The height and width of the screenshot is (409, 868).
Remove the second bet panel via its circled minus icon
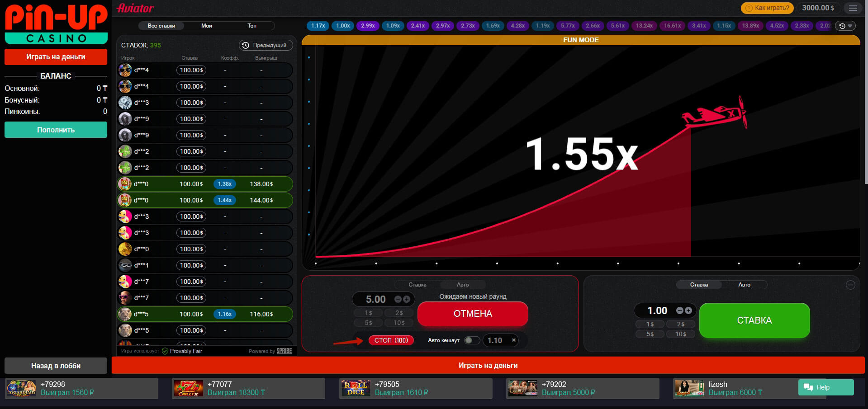[x=850, y=285]
